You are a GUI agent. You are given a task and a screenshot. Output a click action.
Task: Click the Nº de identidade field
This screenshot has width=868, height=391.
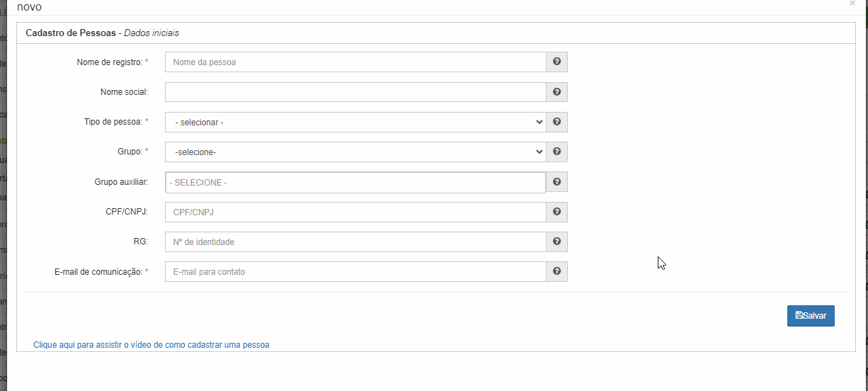355,242
